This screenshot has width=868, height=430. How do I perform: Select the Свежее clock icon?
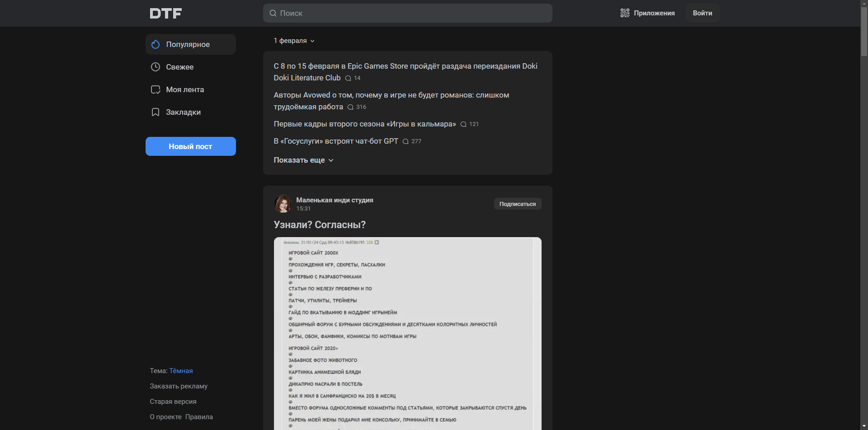coord(156,67)
